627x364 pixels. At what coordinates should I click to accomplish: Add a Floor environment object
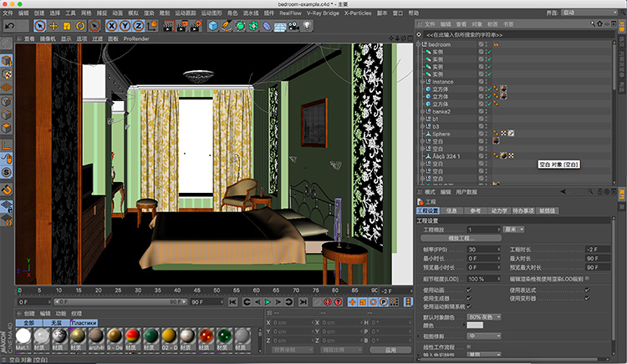280,27
